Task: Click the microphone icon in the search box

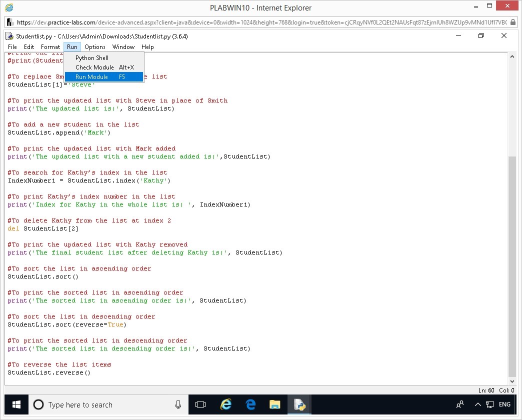Action: (x=178, y=404)
